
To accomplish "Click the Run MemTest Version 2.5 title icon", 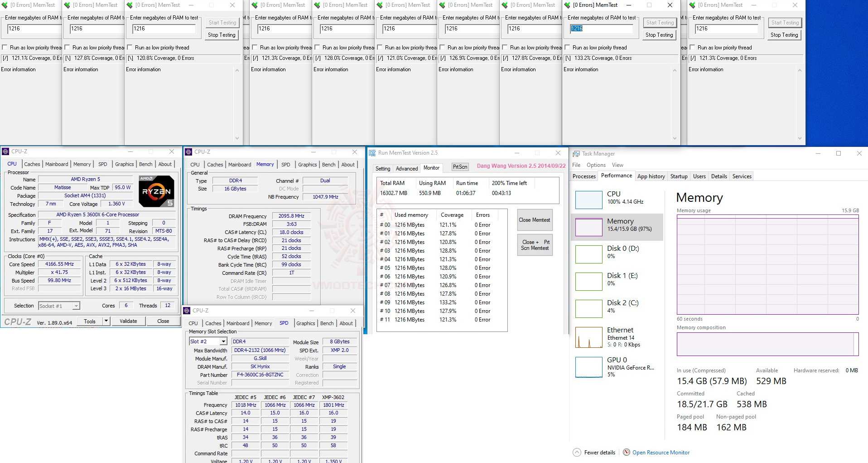I will pos(372,153).
